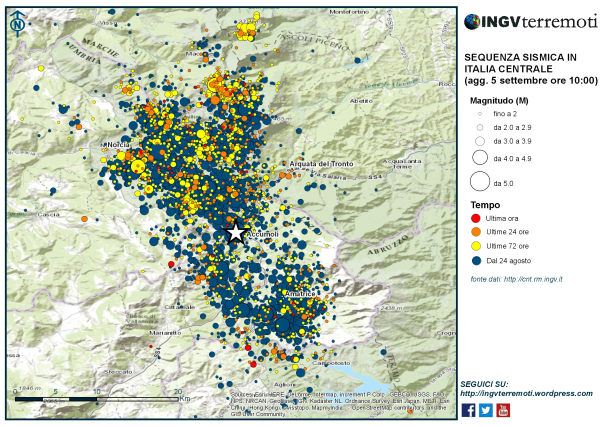Open the YouTube icon link
The image size is (604, 427).
503,410
